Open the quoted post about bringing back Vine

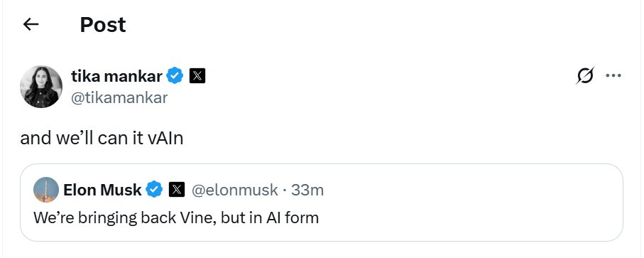(x=322, y=203)
